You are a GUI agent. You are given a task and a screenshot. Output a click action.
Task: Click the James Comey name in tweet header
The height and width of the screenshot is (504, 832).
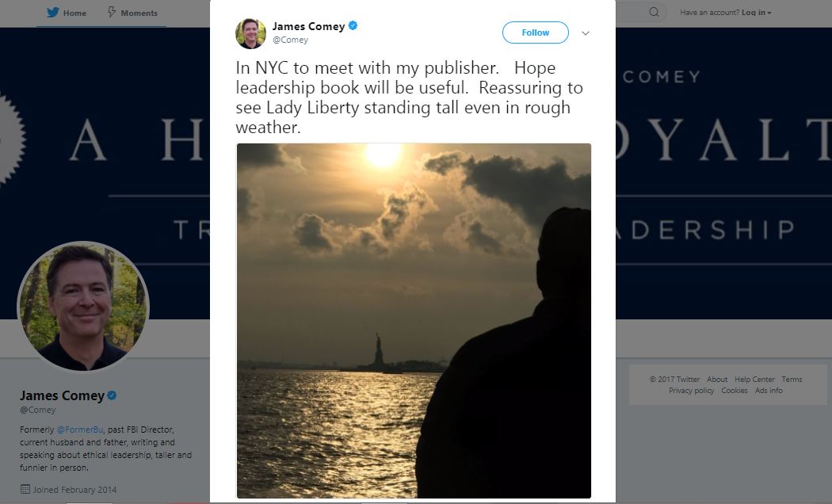point(308,26)
